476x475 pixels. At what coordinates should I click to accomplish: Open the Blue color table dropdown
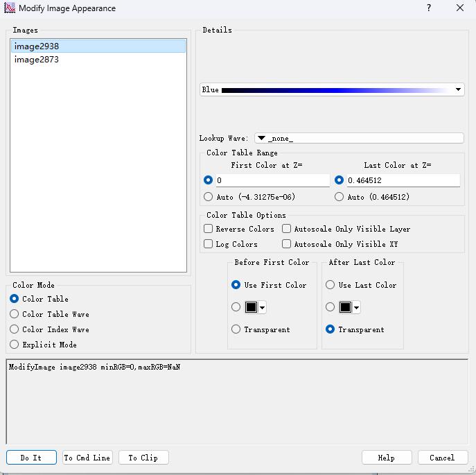332,89
